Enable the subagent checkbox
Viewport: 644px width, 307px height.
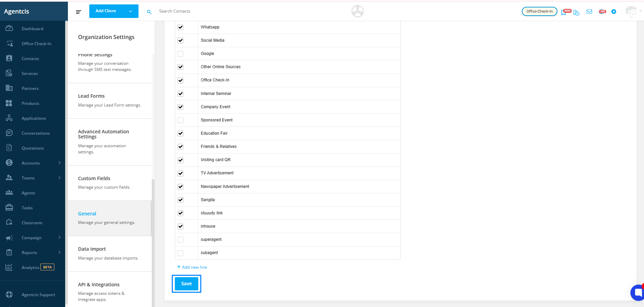181,253
